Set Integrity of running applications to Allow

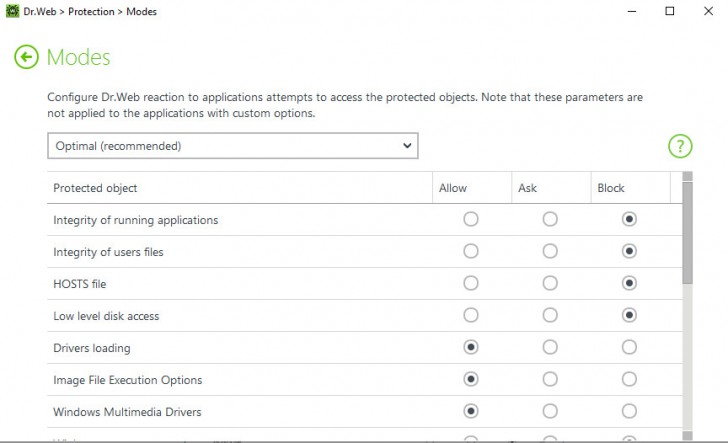click(x=471, y=219)
